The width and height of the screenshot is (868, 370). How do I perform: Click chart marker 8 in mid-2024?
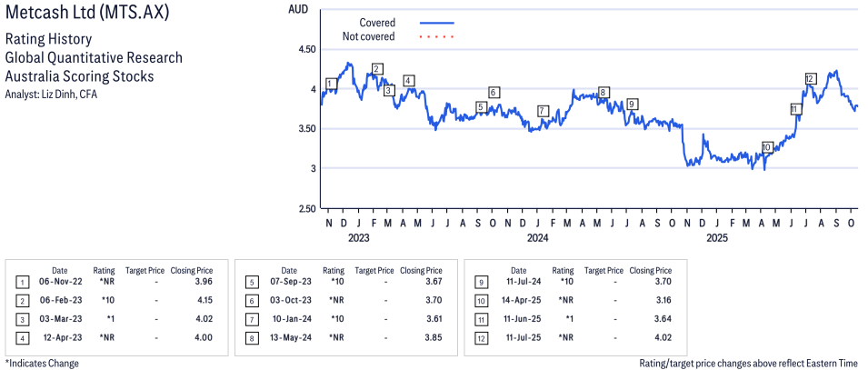(x=604, y=92)
